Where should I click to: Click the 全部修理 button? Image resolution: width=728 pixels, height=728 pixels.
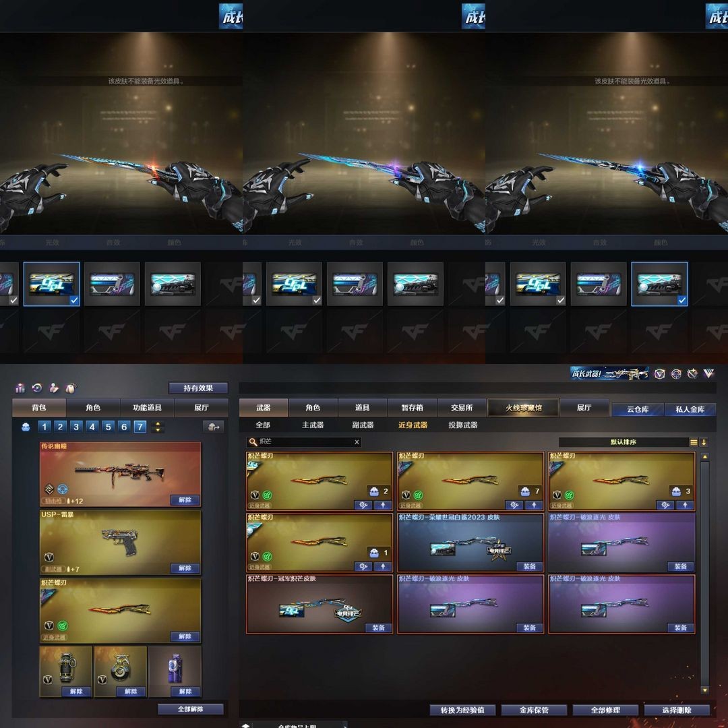(605, 710)
